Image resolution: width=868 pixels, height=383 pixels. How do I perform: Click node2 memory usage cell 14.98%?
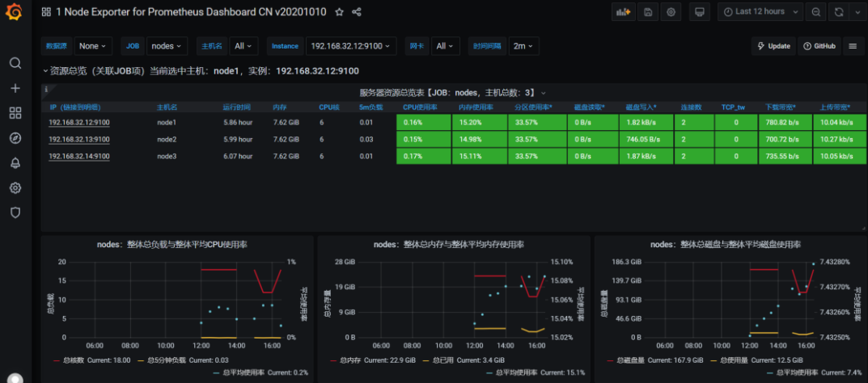point(480,139)
